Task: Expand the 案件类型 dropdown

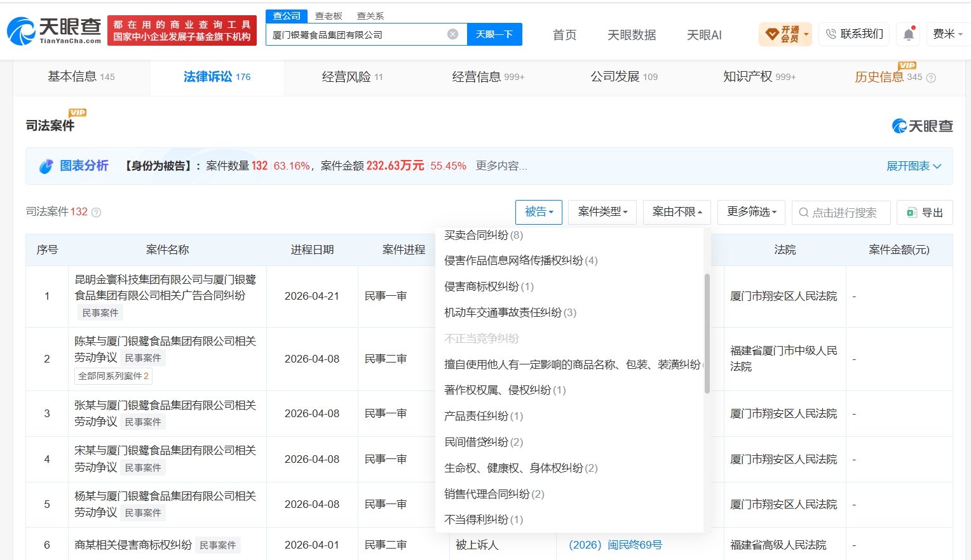Action: coord(602,212)
